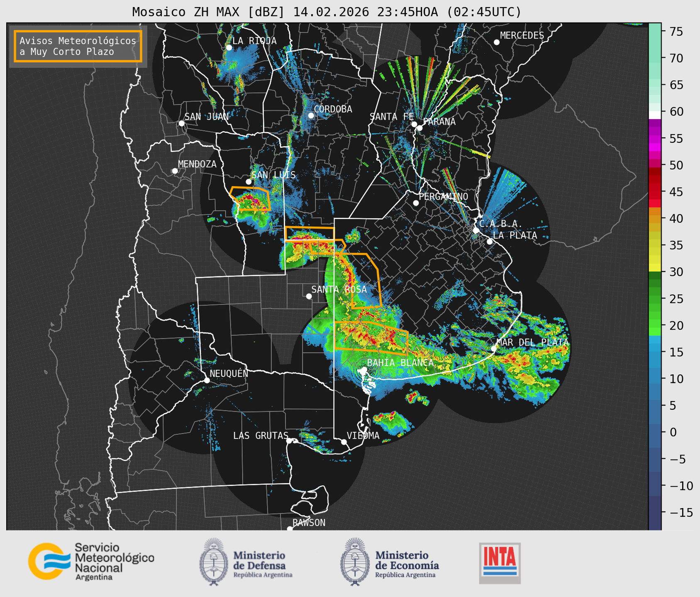Click the LAS GRUTAS city label
Screen dimensions: 700x597
click(x=261, y=436)
